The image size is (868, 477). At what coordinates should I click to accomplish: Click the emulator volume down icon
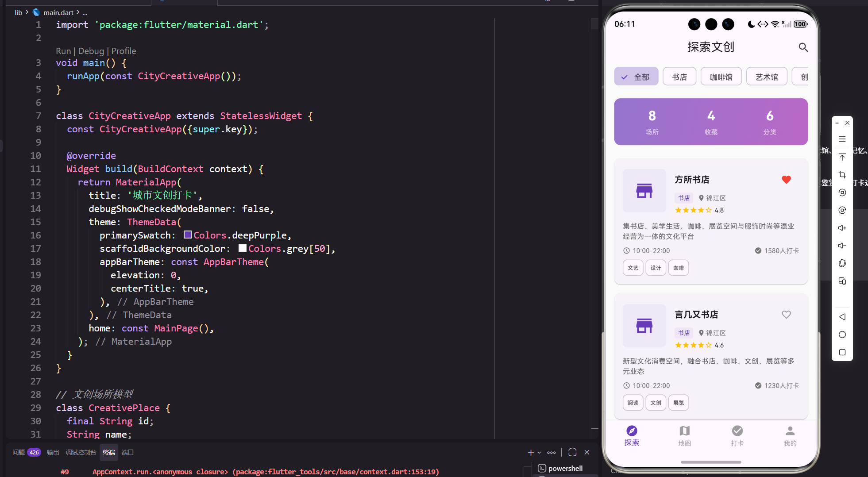pos(842,246)
